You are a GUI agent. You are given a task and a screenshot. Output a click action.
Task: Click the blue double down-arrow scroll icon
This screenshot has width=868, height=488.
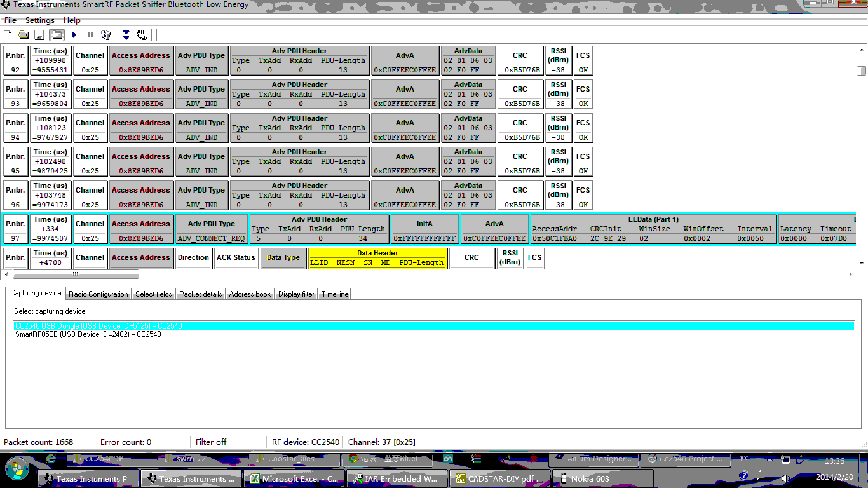click(x=126, y=35)
